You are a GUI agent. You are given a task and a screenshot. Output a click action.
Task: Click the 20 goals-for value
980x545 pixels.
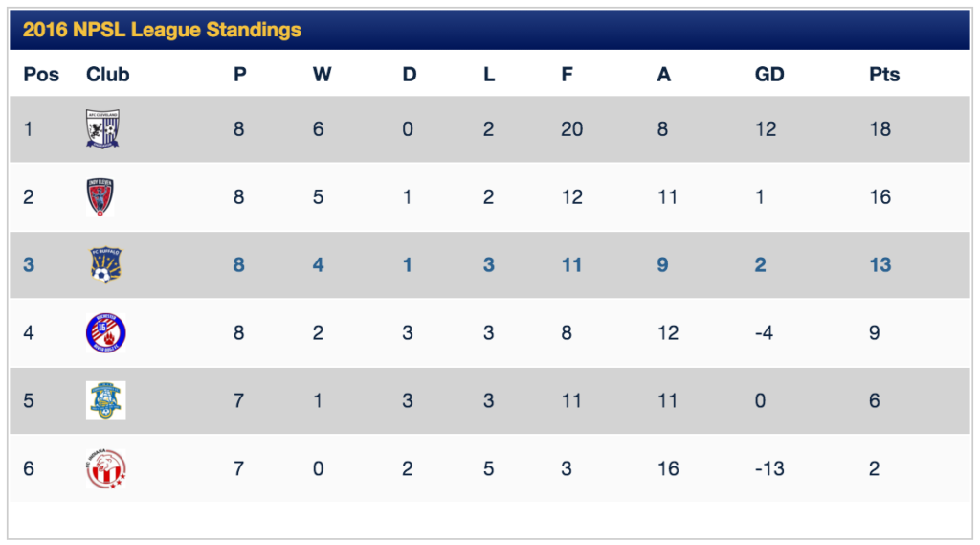click(571, 129)
